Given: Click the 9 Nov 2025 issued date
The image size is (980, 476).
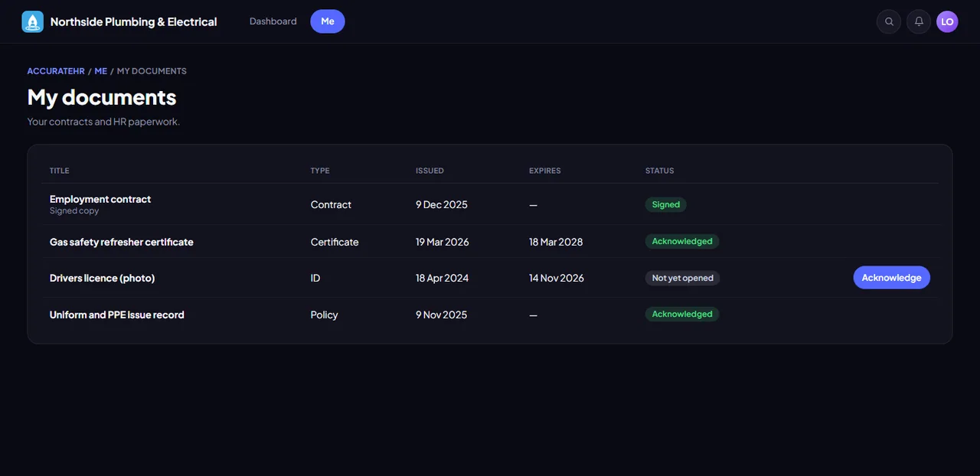Looking at the screenshot, I should (x=442, y=315).
